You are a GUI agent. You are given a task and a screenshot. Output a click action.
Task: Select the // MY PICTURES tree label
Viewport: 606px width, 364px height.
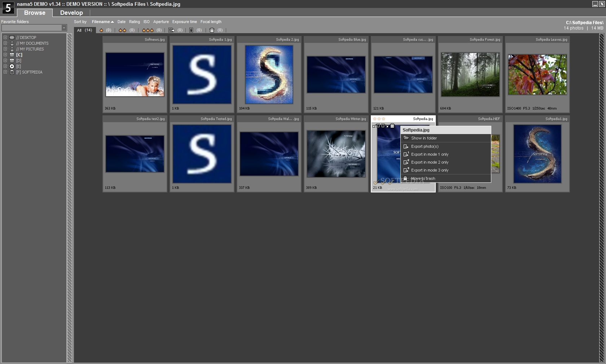tap(30, 49)
